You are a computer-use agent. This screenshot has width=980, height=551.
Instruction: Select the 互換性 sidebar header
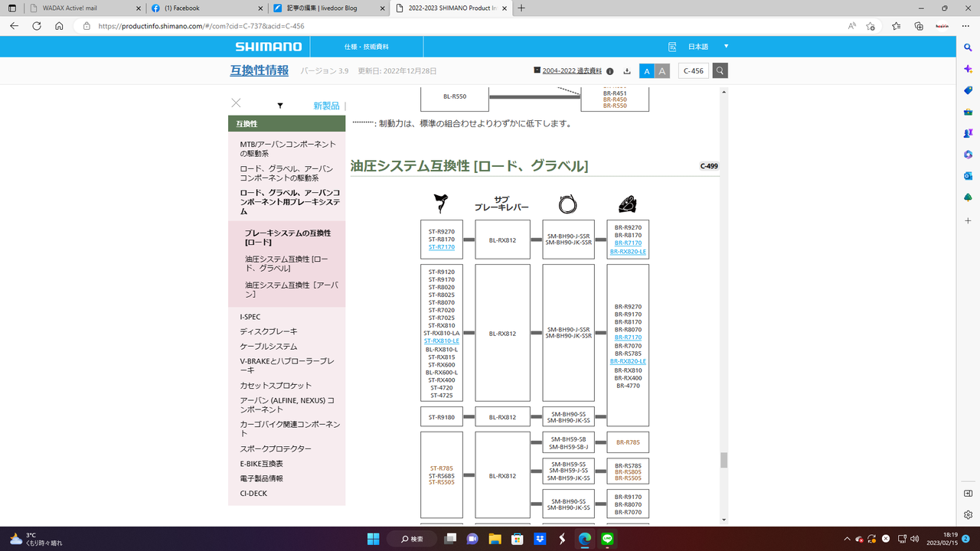click(287, 123)
